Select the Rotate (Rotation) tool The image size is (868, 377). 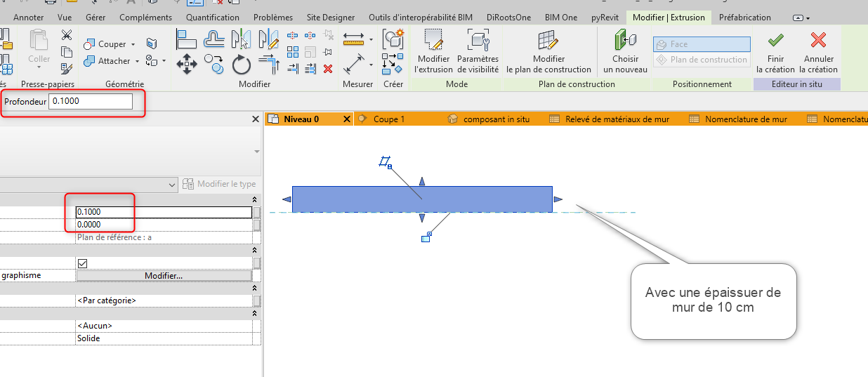pos(242,65)
